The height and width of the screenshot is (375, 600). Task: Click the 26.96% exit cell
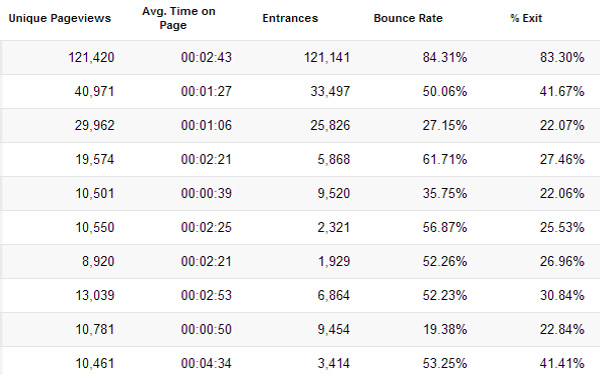(x=562, y=261)
